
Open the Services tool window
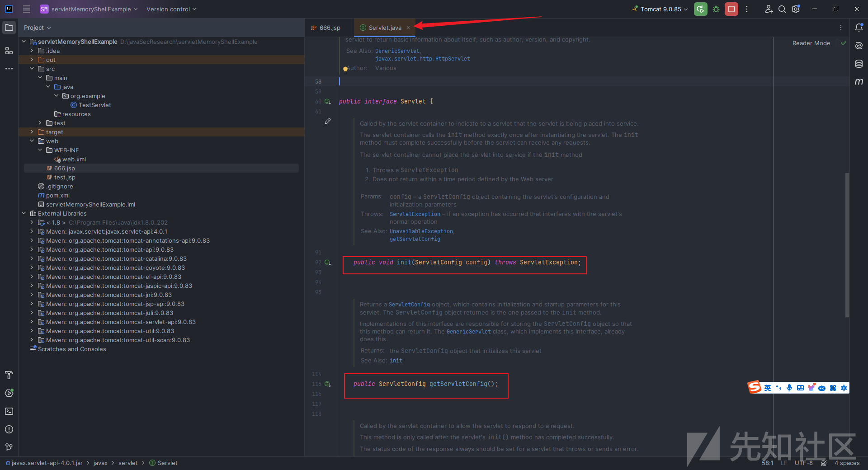[x=9, y=393]
